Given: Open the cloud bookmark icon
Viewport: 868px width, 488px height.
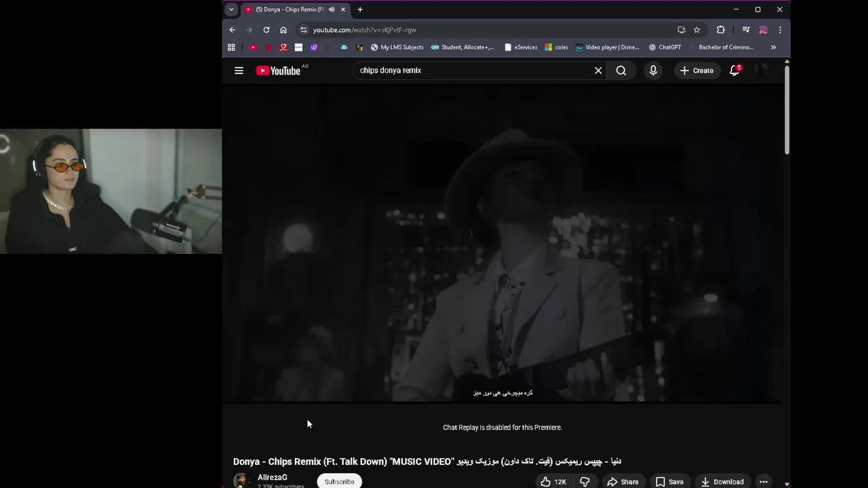Looking at the screenshot, I should (344, 47).
